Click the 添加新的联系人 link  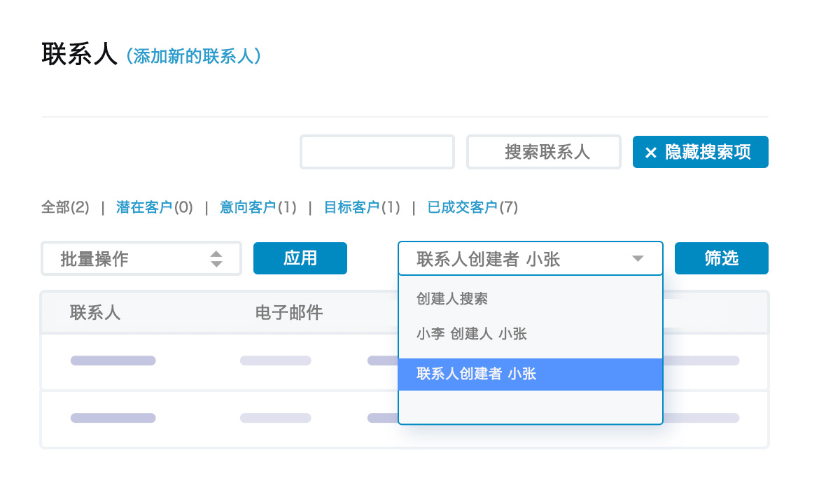pos(193,56)
